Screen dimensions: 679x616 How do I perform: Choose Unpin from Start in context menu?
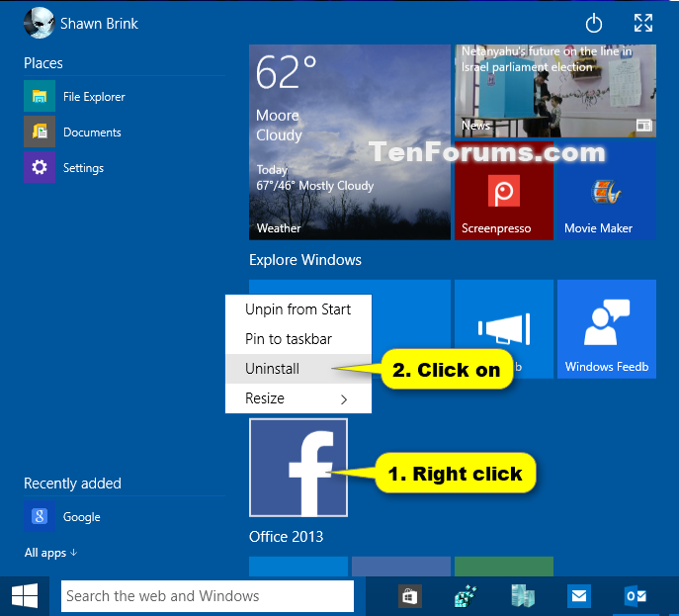click(298, 309)
